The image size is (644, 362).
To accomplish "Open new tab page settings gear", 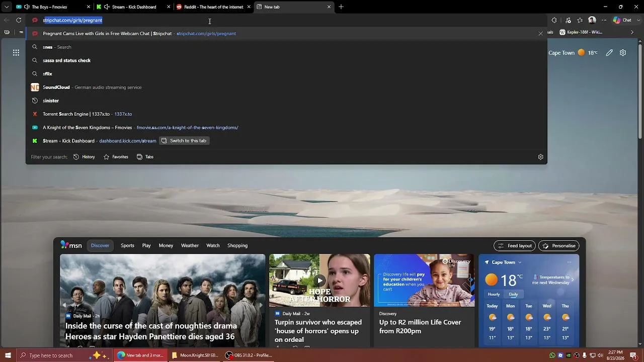I will [x=623, y=53].
